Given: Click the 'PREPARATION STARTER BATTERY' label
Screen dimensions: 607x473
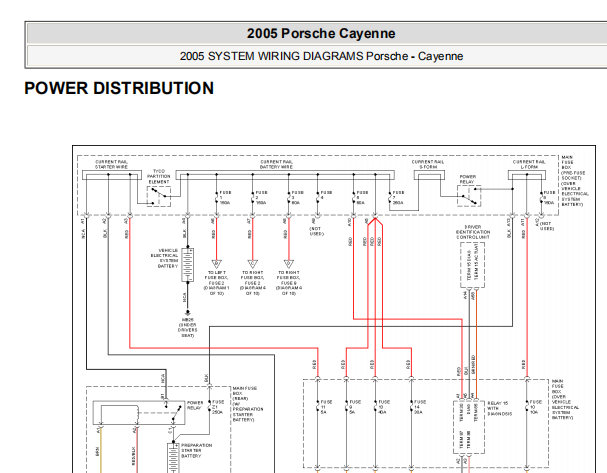Looking at the screenshot, I should pyautogui.click(x=197, y=451).
